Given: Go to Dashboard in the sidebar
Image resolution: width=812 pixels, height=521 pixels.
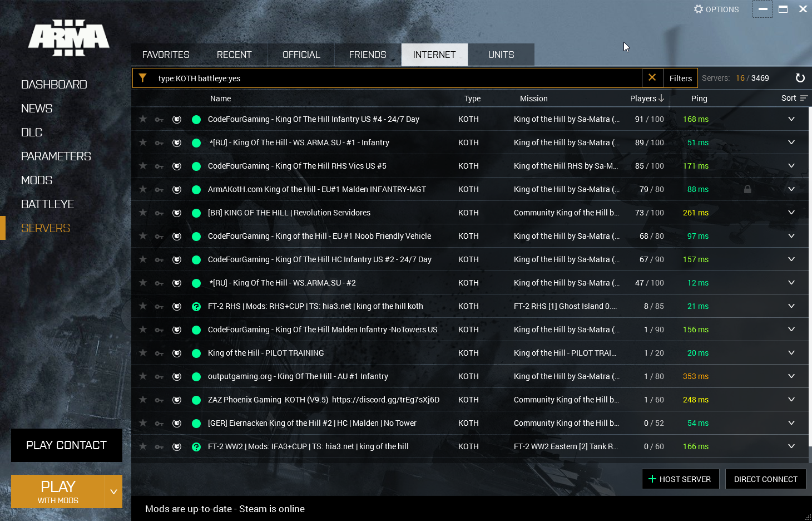Looking at the screenshot, I should tap(54, 85).
